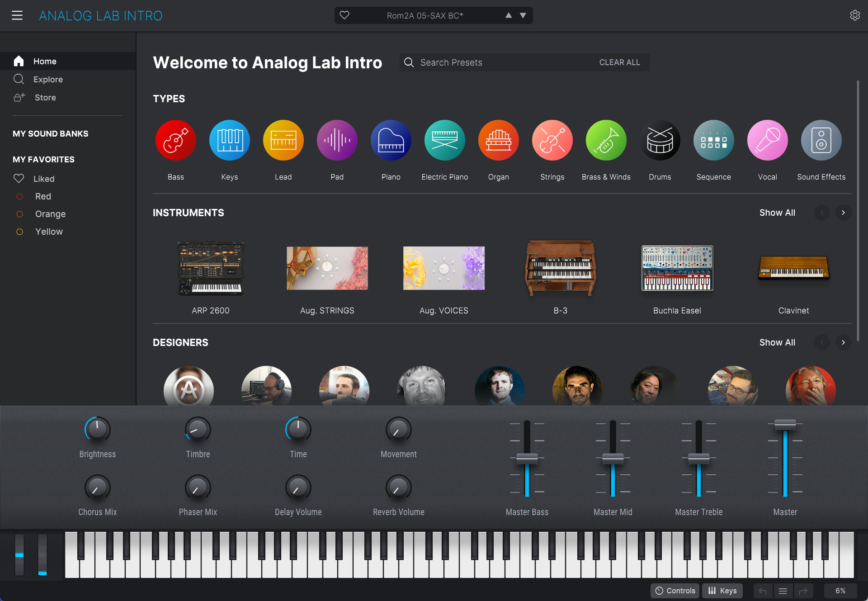The width and height of the screenshot is (868, 601).
Task: Select the Vocal type icon
Action: [768, 140]
